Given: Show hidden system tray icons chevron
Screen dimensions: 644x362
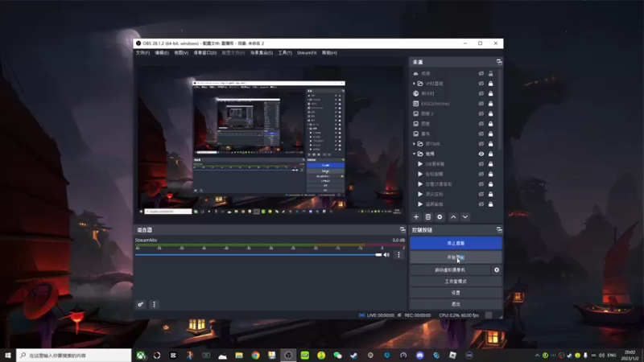Looking at the screenshot, I should click(537, 356).
